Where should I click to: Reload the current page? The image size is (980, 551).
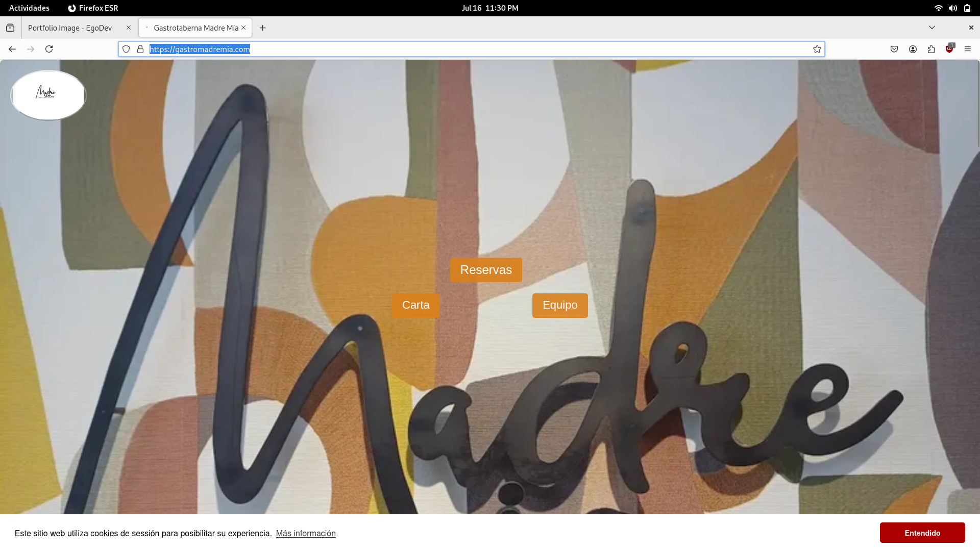tap(49, 49)
